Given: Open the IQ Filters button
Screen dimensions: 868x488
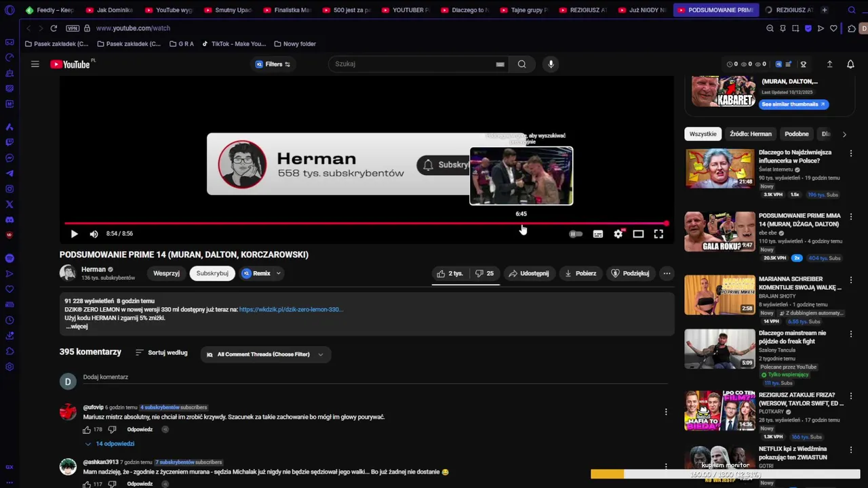Looking at the screenshot, I should (273, 64).
